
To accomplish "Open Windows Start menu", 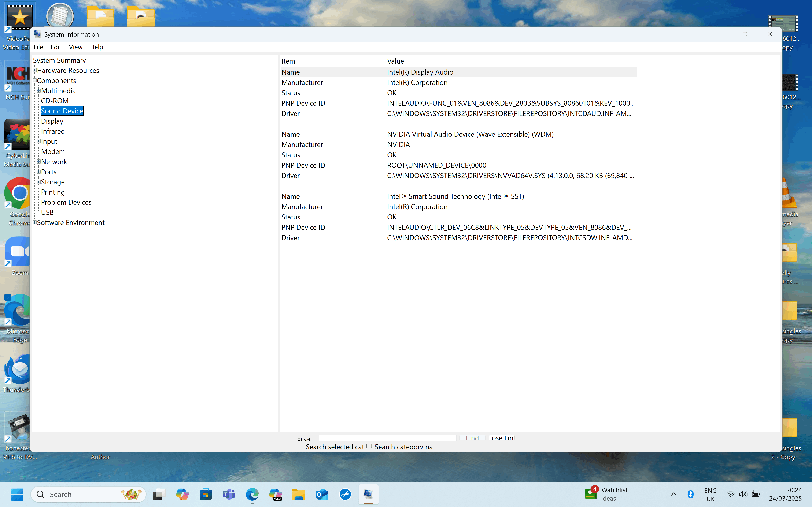I will click(17, 495).
